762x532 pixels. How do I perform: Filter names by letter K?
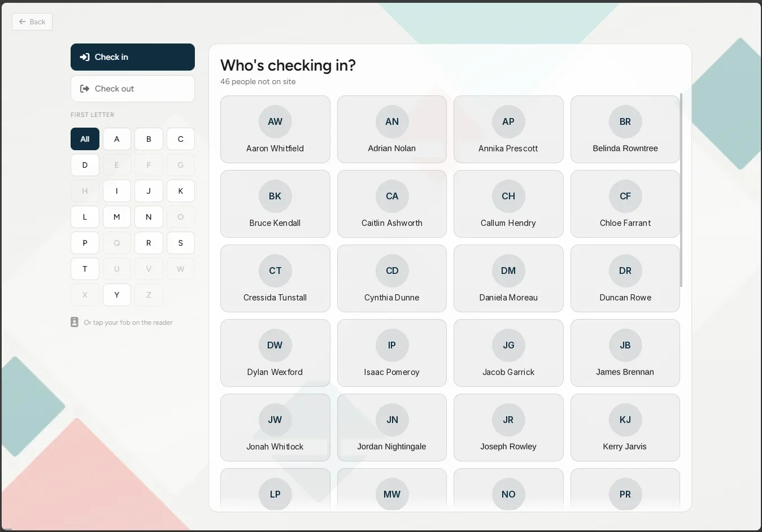pos(181,191)
